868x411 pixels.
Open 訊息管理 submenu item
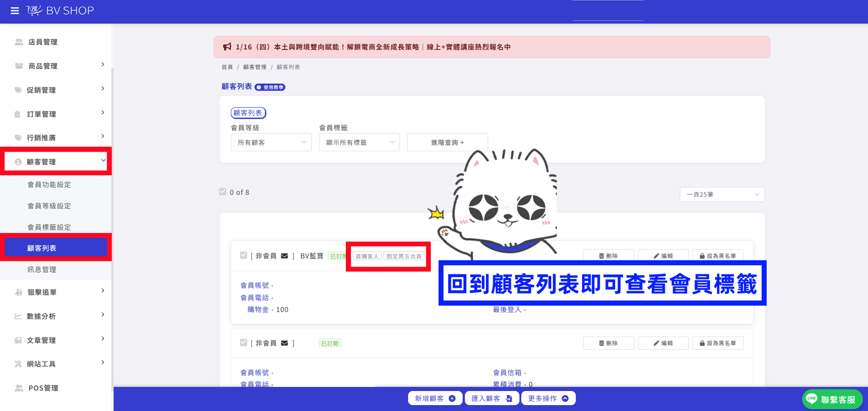(42, 269)
